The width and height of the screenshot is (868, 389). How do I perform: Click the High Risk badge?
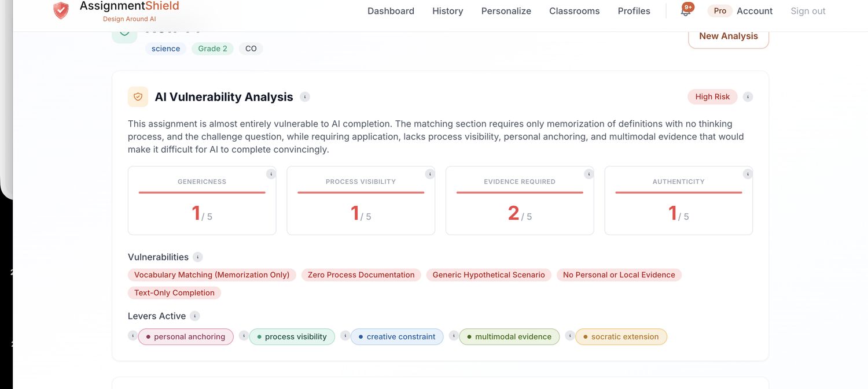[712, 97]
